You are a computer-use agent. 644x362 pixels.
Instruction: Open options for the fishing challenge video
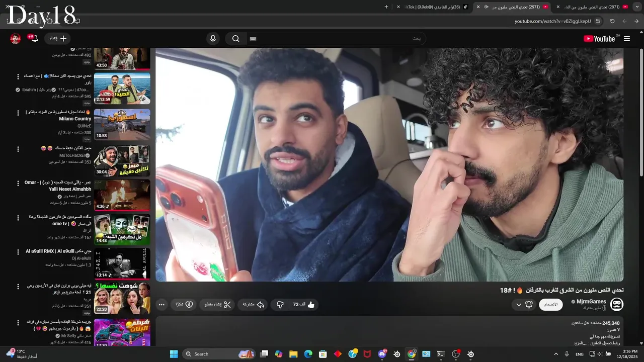coord(18,76)
